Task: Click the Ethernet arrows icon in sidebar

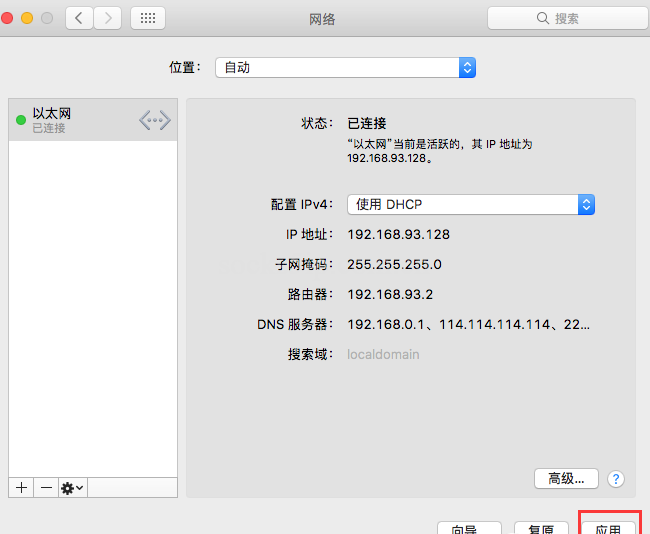Action: click(154, 121)
